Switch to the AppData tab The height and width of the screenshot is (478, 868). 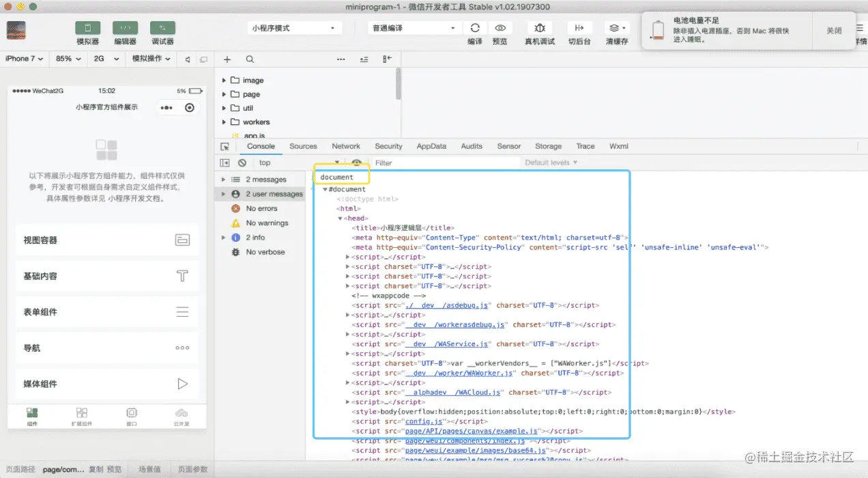tap(431, 146)
